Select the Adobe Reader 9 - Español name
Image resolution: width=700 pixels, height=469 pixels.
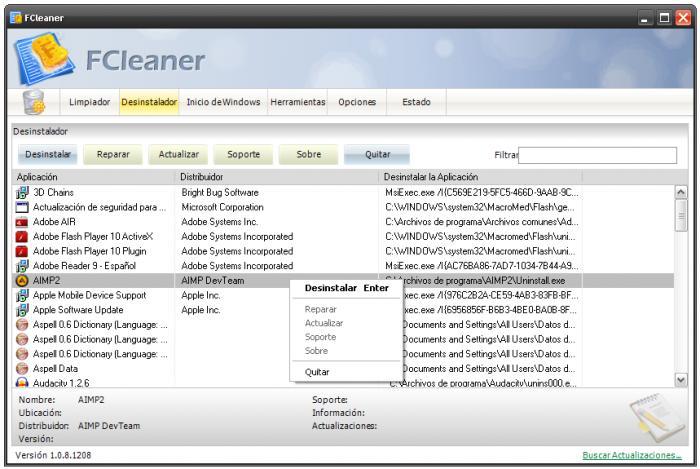point(84,266)
